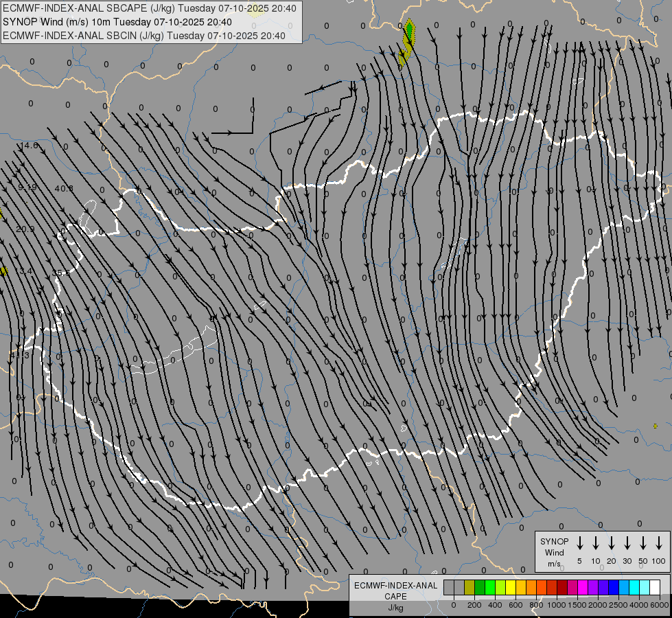Viewport: 672px width, 618px height.
Task: Click the 14.6 value on the map
Action: click(x=29, y=146)
